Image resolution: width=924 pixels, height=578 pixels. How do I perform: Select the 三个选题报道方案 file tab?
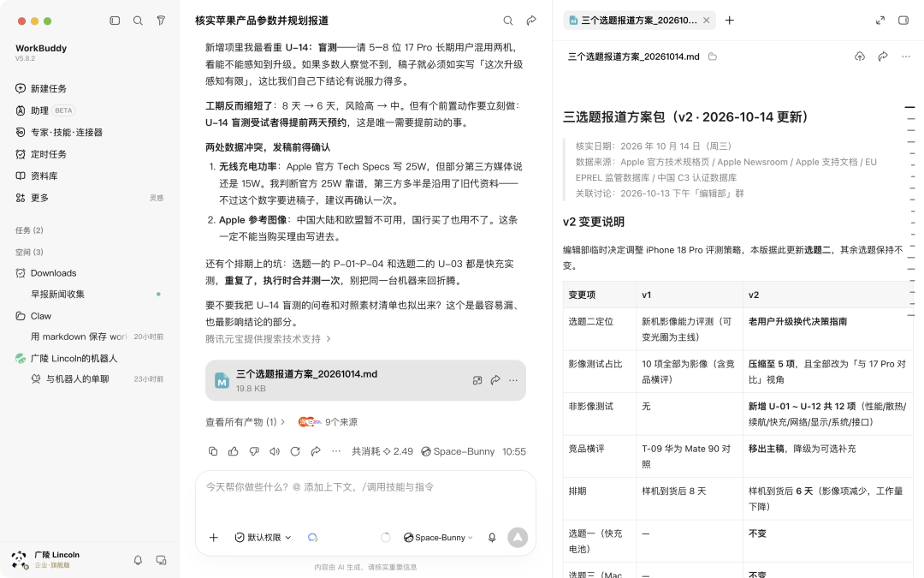pyautogui.click(x=639, y=21)
